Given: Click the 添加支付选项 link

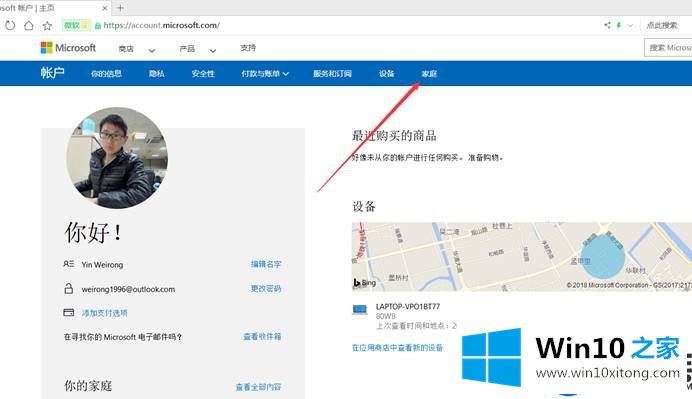Looking at the screenshot, I should (104, 313).
